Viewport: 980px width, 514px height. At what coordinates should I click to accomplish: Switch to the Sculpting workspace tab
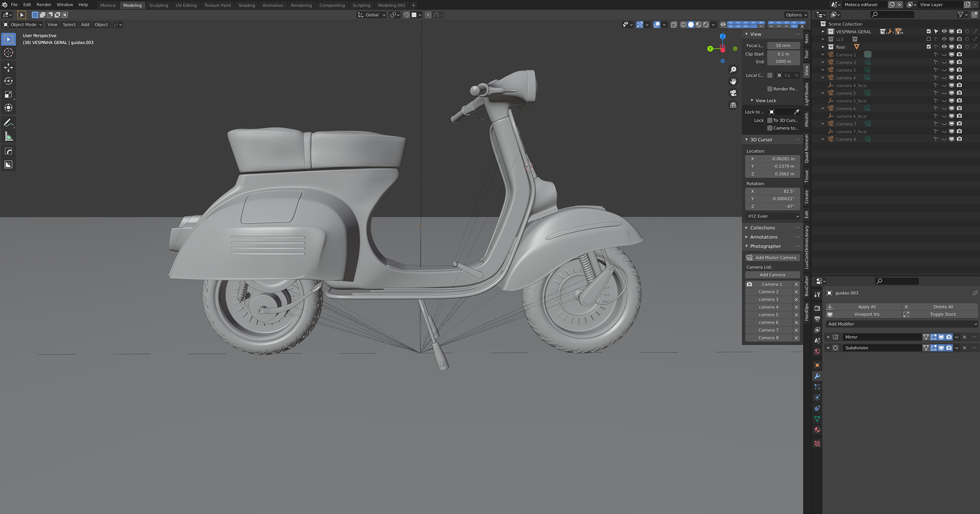click(158, 5)
